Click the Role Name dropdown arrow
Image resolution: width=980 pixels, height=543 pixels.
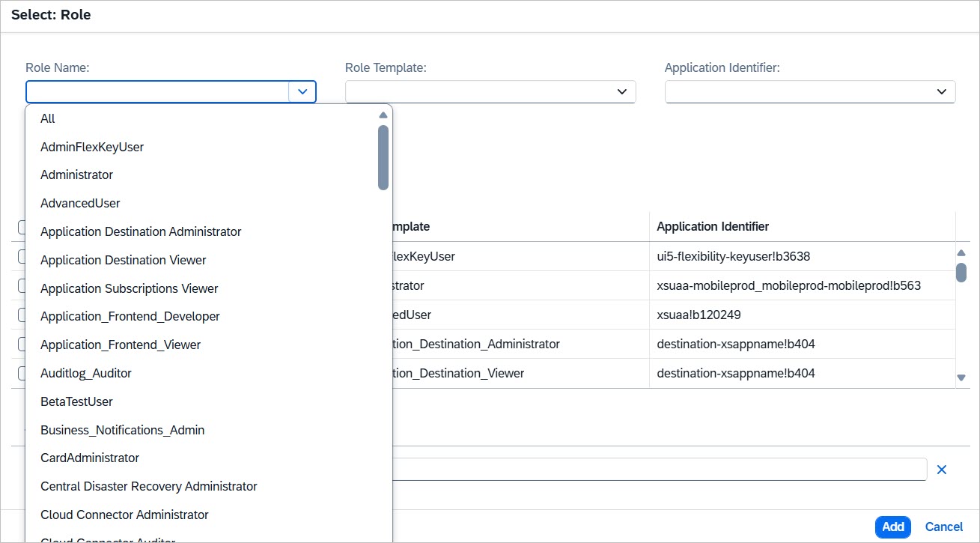[302, 91]
